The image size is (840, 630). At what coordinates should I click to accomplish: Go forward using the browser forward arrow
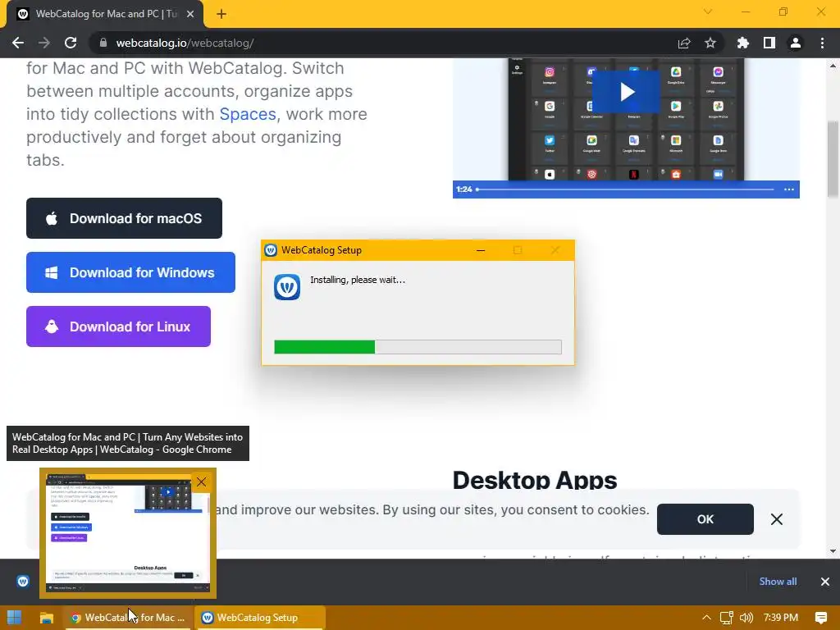point(44,43)
